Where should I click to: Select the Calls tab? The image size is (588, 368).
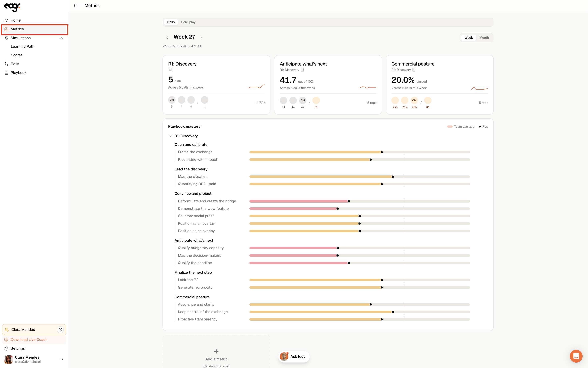coord(171,22)
